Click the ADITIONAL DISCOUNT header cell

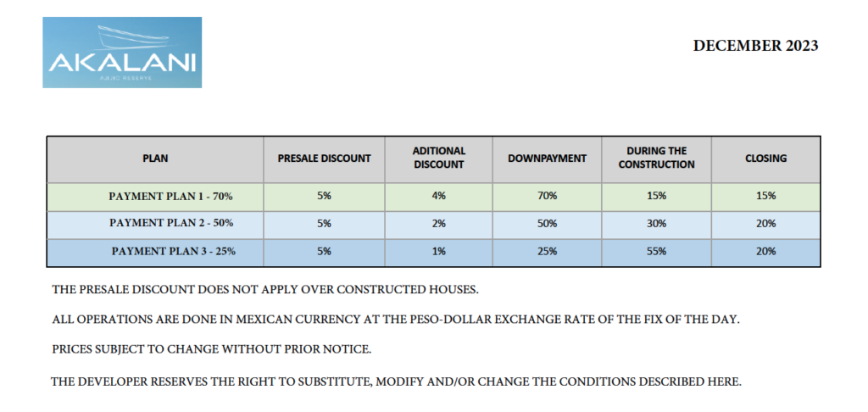pyautogui.click(x=439, y=158)
